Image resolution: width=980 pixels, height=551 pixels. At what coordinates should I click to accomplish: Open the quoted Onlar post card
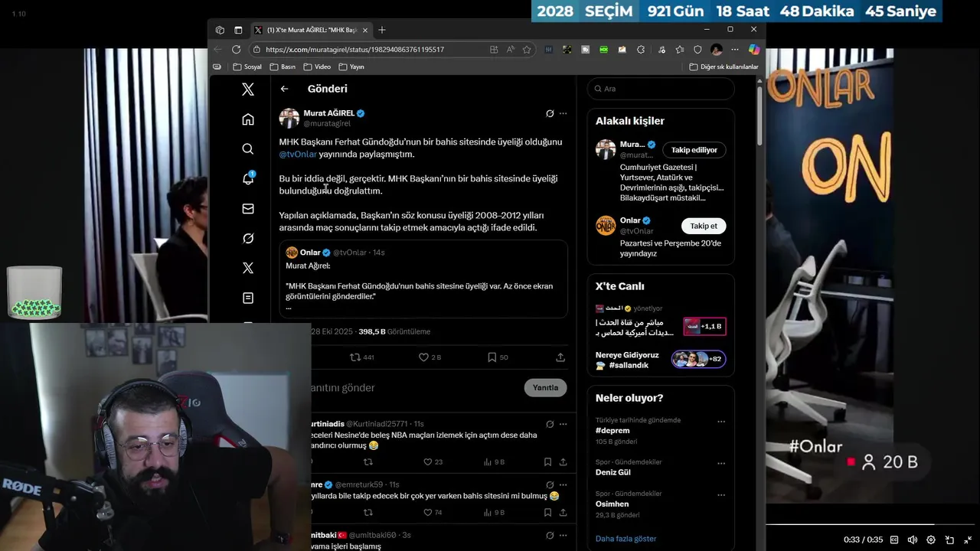pyautogui.click(x=423, y=279)
